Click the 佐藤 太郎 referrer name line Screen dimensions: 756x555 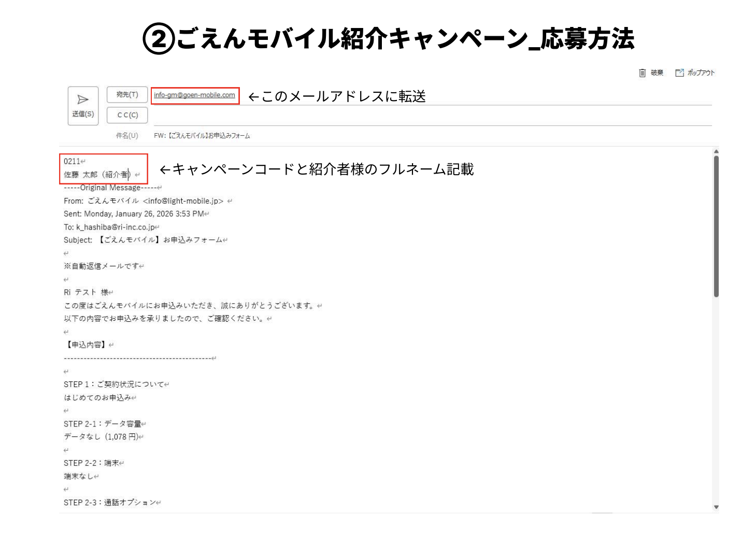(x=96, y=175)
